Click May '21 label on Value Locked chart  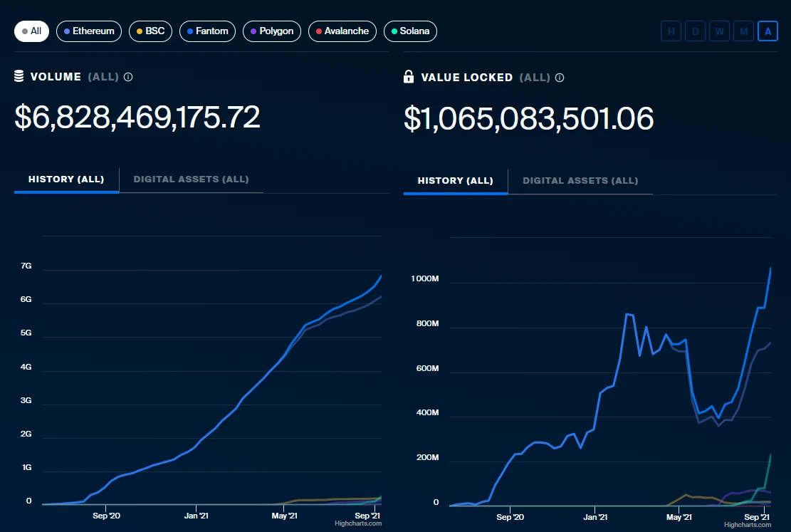coord(679,517)
